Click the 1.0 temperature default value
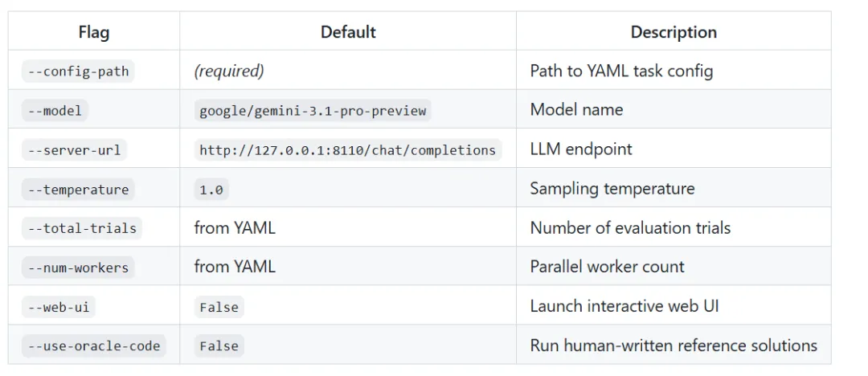The height and width of the screenshot is (376, 868). coord(211,190)
